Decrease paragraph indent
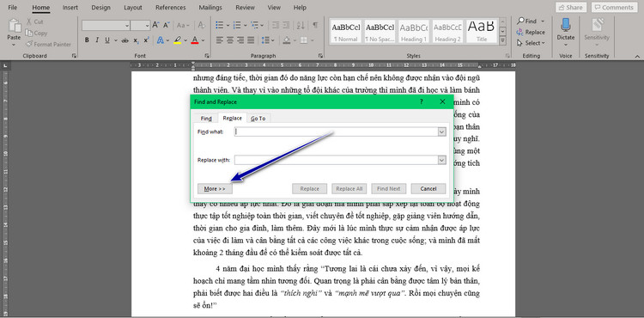This screenshot has height=318, width=644. [276, 25]
